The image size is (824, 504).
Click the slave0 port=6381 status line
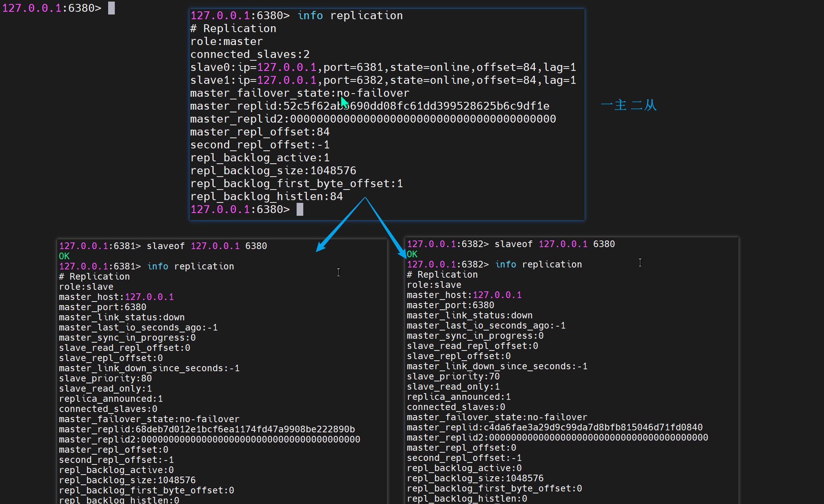point(383,67)
